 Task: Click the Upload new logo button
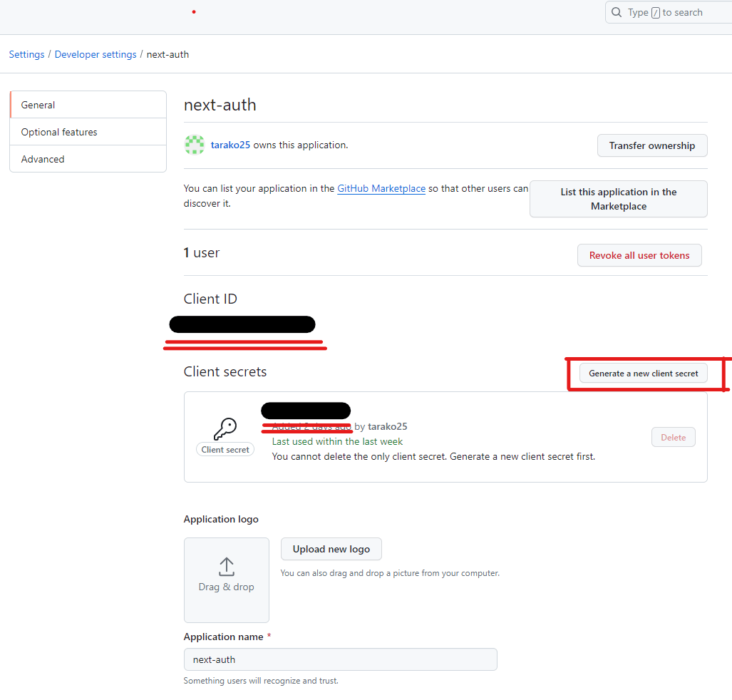pyautogui.click(x=331, y=549)
